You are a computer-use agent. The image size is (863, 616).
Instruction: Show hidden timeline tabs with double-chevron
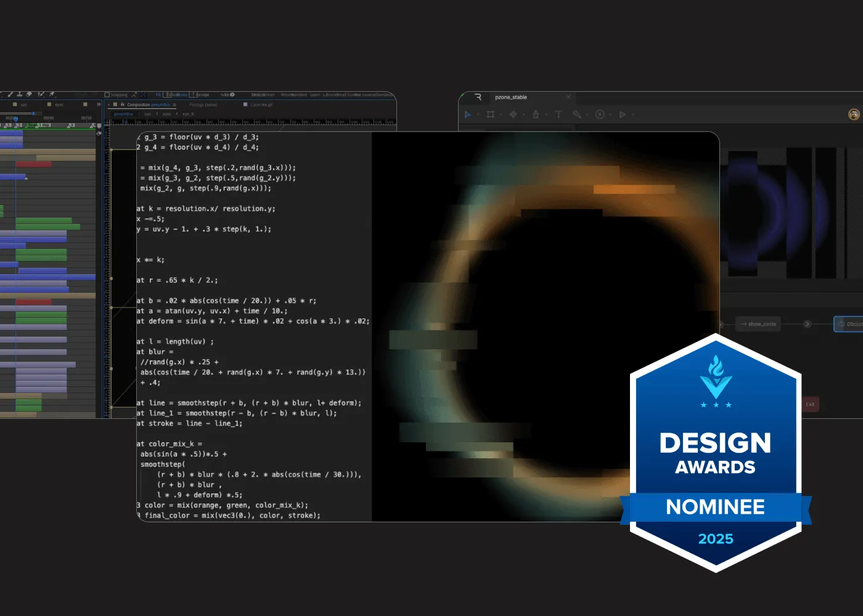coord(99,104)
